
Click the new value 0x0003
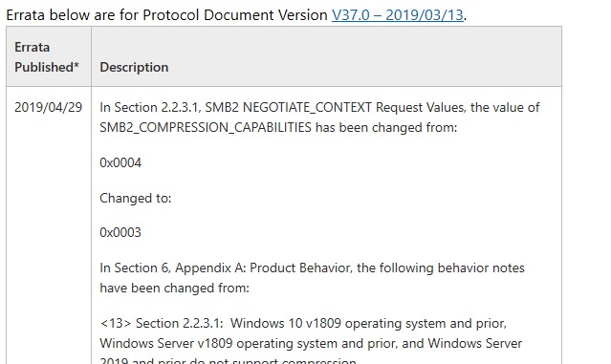click(120, 232)
